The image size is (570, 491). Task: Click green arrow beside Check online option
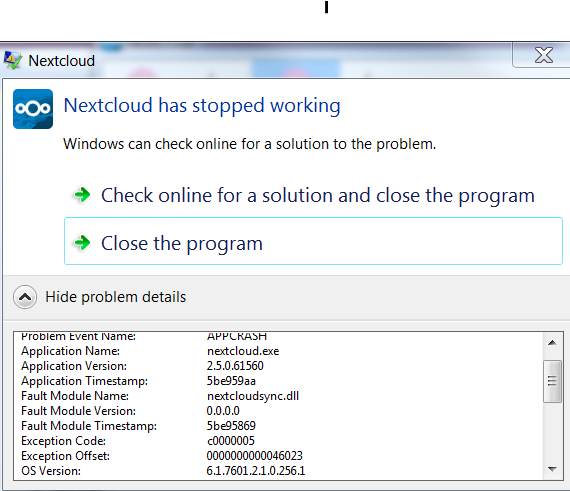82,195
